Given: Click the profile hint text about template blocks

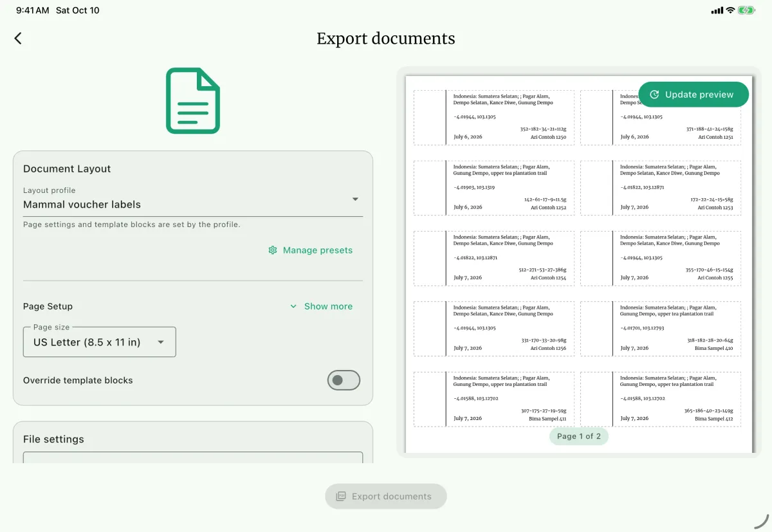Looking at the screenshot, I should 132,225.
